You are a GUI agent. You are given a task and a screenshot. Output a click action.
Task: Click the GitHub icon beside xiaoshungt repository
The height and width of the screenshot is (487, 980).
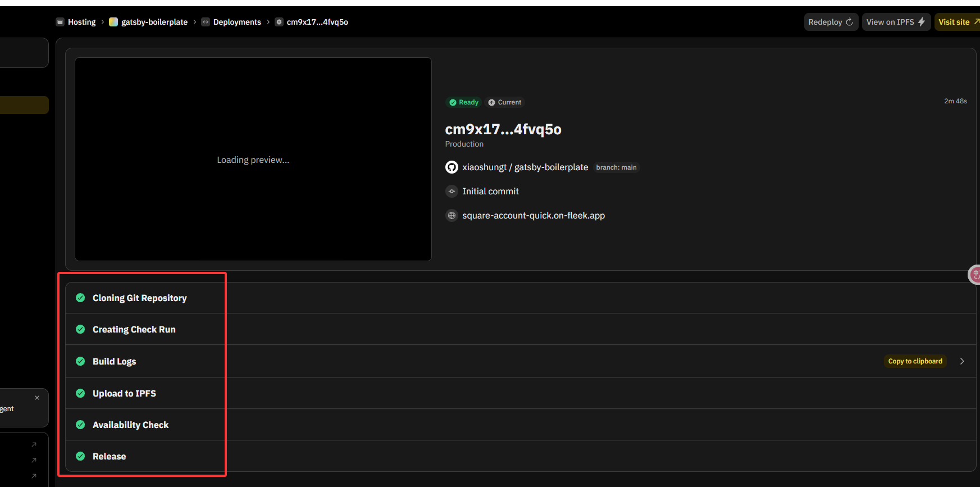tap(452, 167)
